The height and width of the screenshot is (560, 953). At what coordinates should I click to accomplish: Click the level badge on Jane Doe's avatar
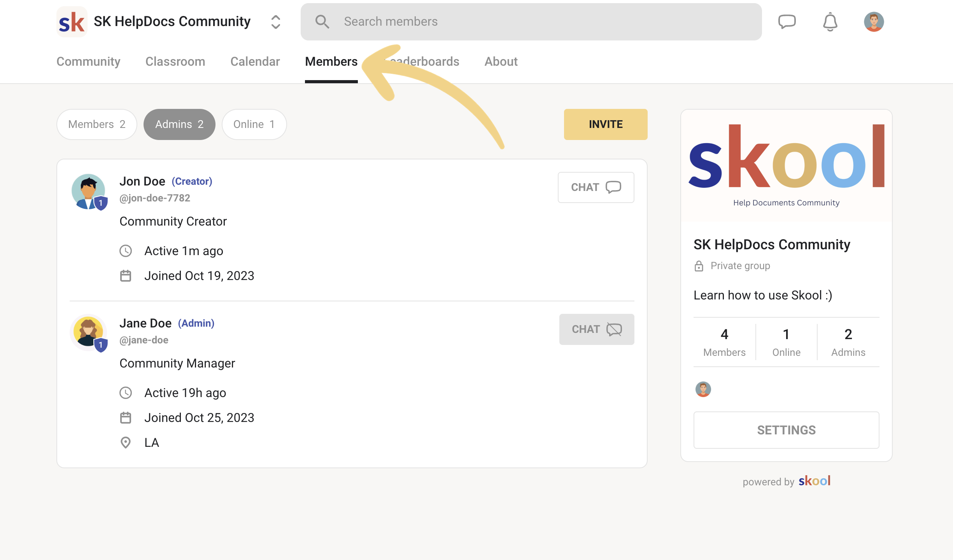pyautogui.click(x=101, y=345)
